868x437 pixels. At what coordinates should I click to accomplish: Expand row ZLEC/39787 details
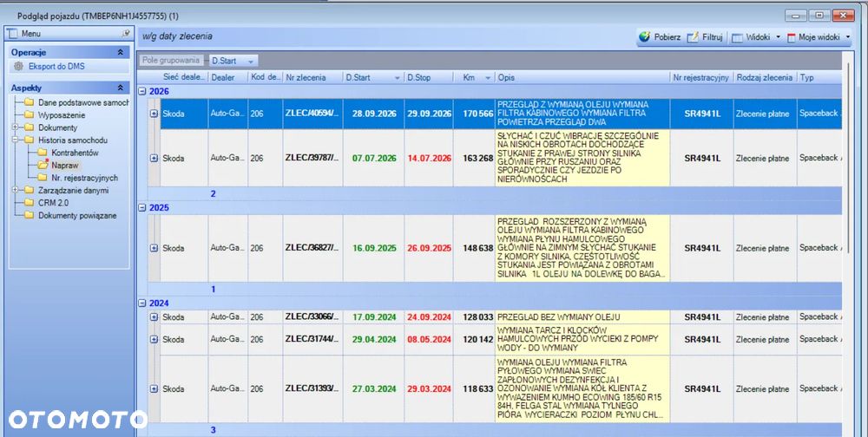(x=154, y=158)
